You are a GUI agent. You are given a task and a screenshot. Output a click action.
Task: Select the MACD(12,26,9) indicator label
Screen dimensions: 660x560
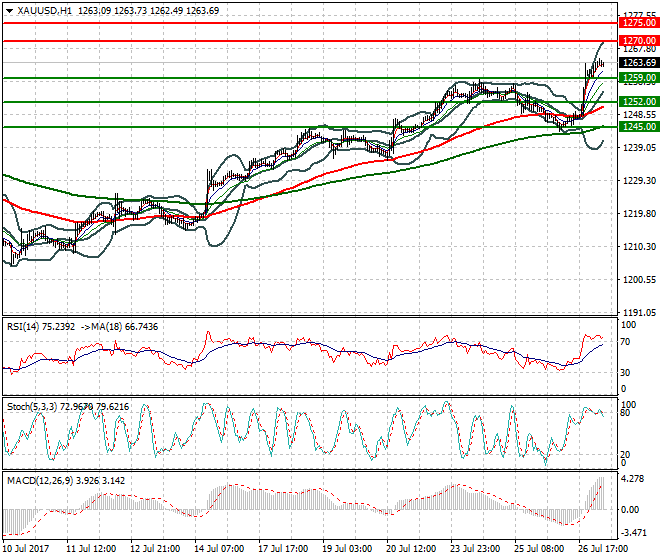tap(66, 480)
